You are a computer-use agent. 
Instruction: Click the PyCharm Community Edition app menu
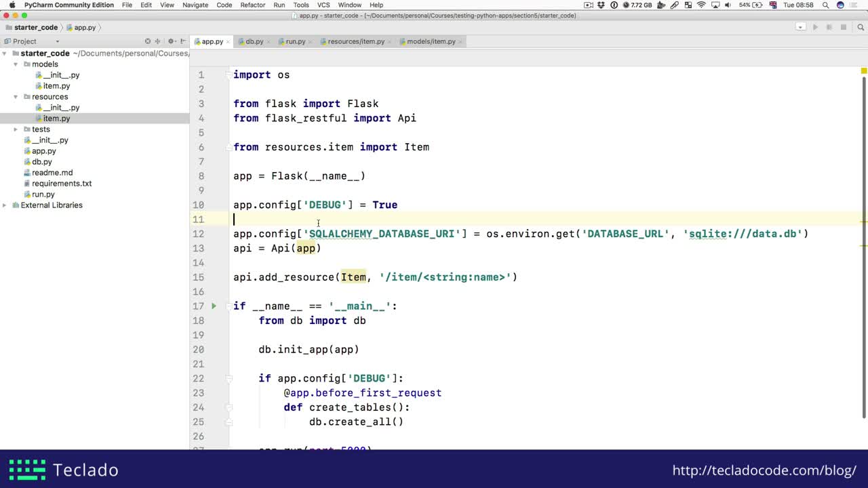click(69, 5)
